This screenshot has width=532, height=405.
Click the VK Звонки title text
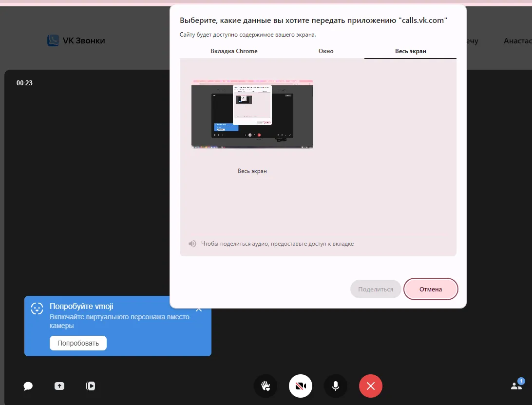pyautogui.click(x=84, y=40)
